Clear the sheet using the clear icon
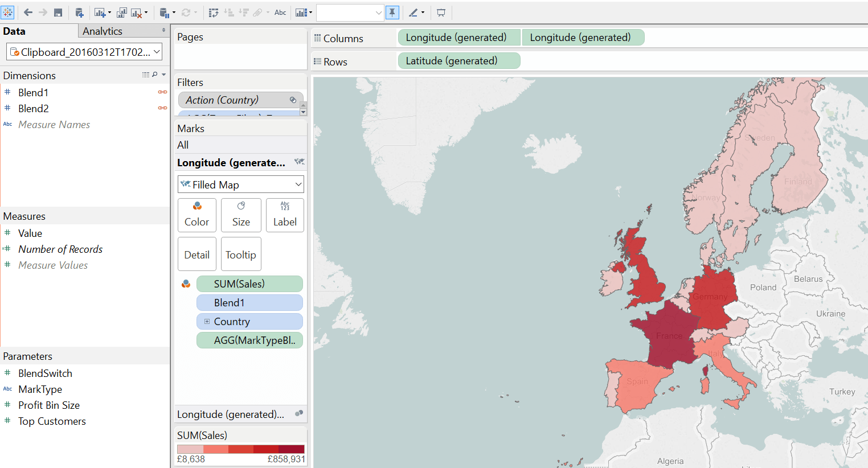868x468 pixels. (x=135, y=12)
